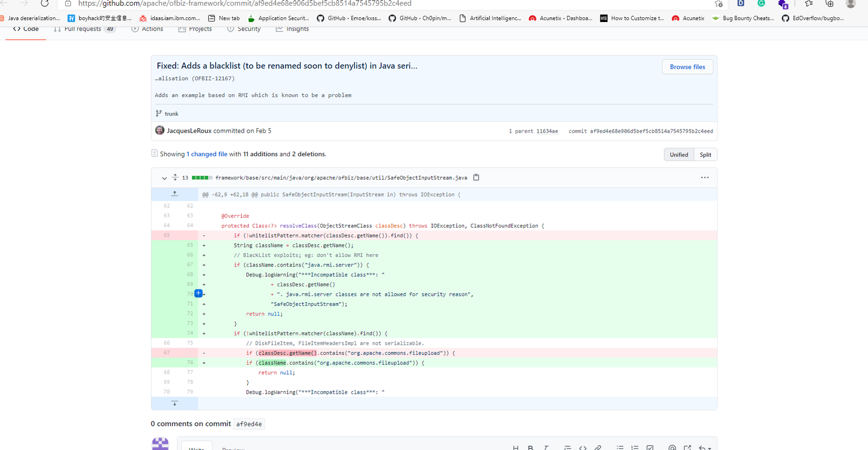Open the Actions tab
Image resolution: width=868 pixels, height=450 pixels.
(x=147, y=29)
